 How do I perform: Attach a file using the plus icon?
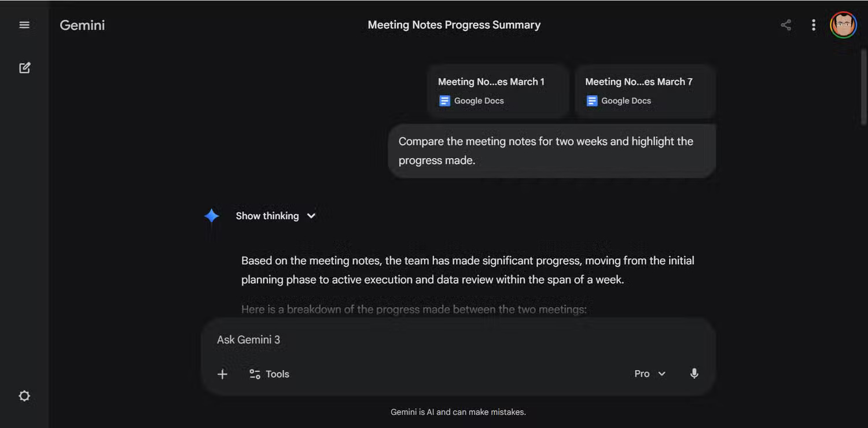(222, 374)
